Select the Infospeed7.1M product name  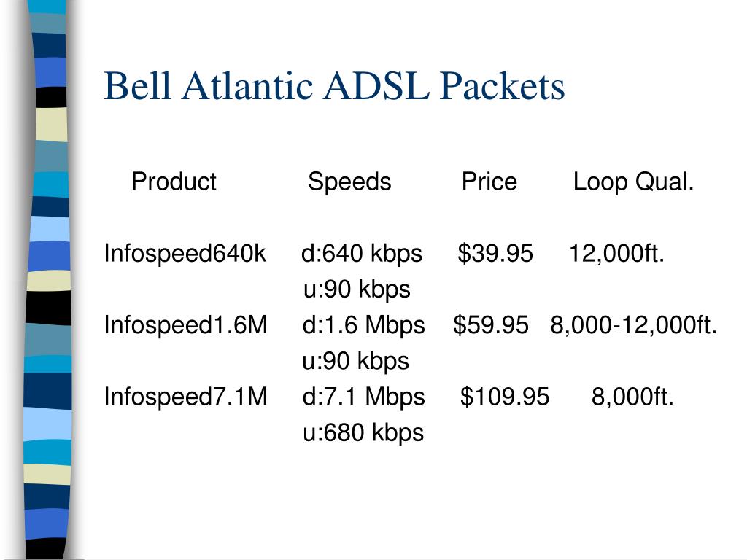click(x=185, y=397)
